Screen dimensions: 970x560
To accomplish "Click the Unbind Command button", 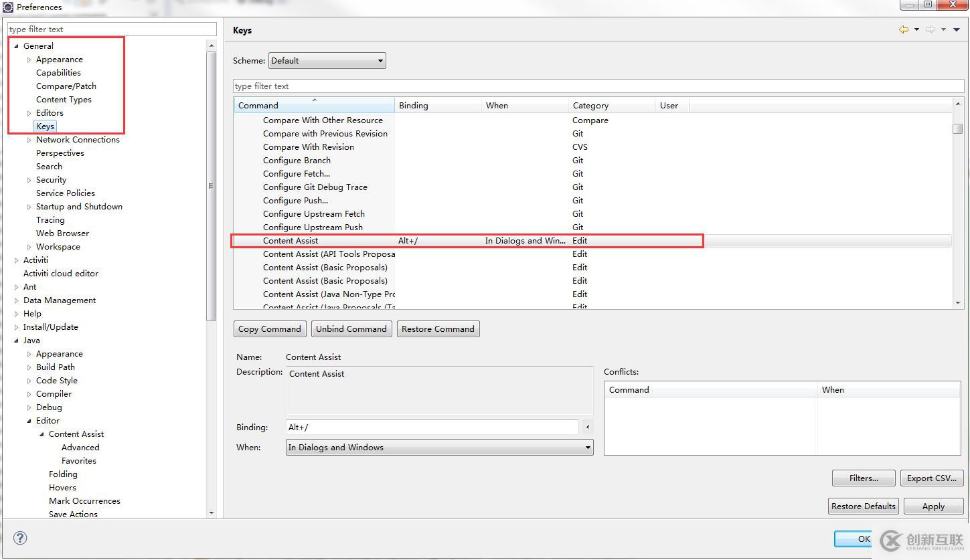I will click(x=351, y=329).
